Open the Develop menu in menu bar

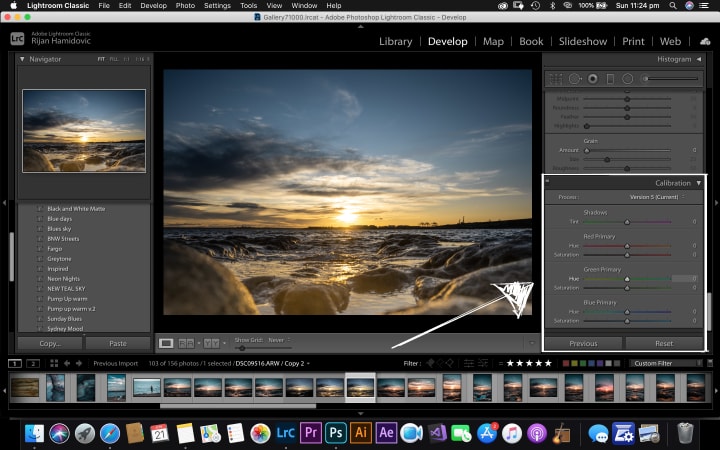point(153,6)
